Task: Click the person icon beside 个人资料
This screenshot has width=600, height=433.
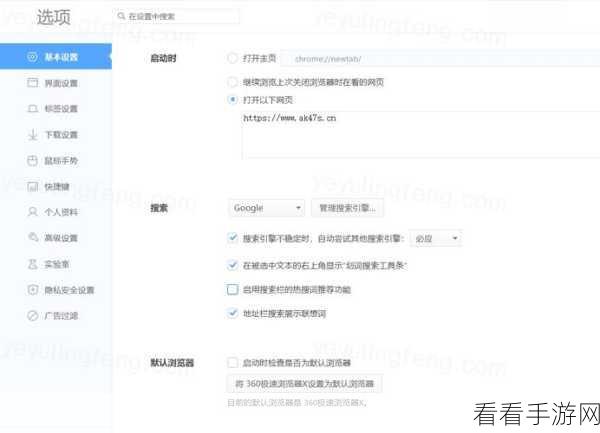Action: pyautogui.click(x=33, y=212)
